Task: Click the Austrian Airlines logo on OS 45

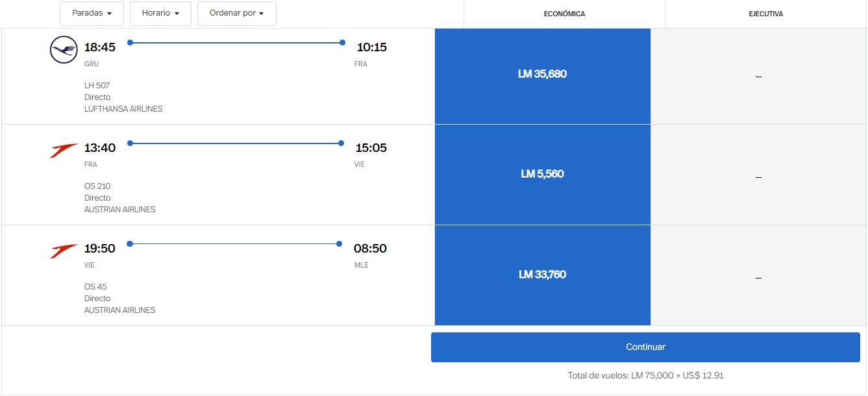Action: 64,251
